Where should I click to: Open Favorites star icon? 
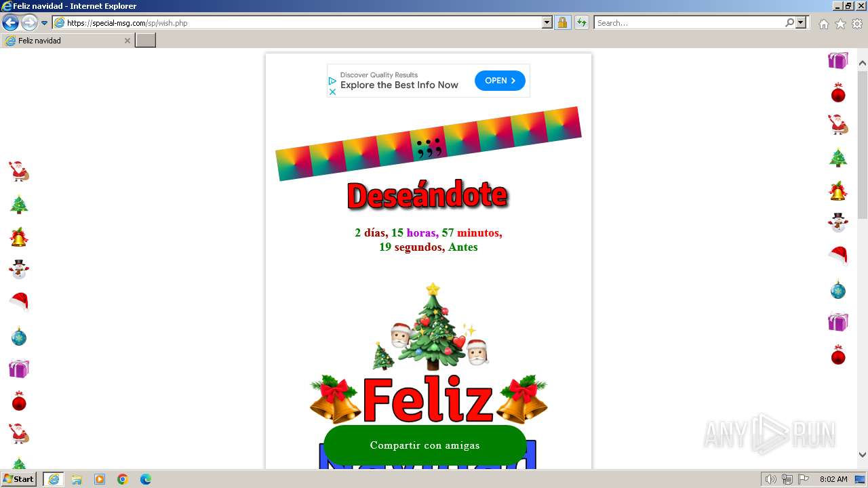pos(840,24)
